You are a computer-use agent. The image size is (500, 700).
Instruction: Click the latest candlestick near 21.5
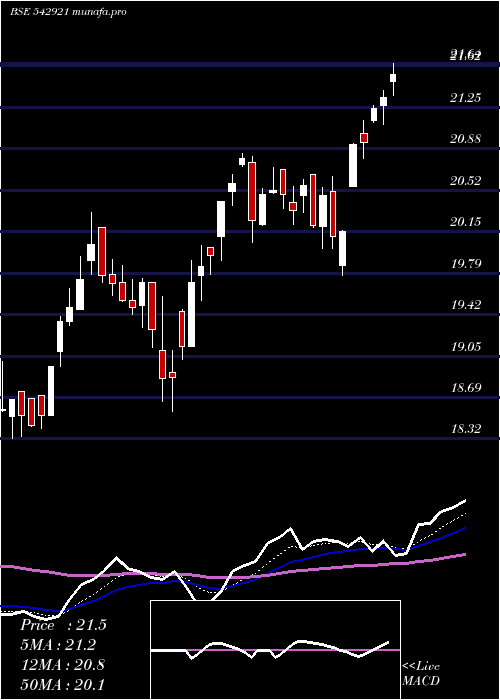click(393, 78)
